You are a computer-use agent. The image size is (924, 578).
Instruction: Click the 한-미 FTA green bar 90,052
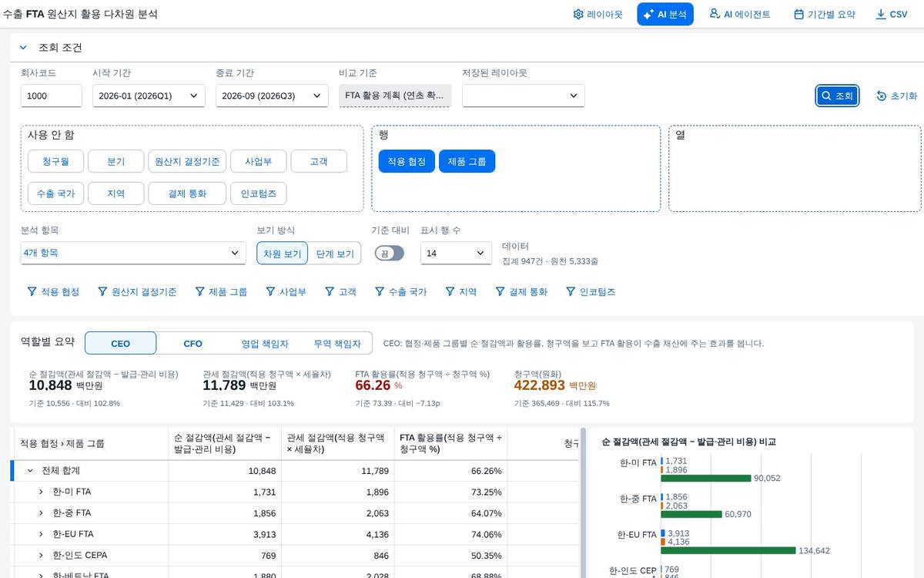705,478
